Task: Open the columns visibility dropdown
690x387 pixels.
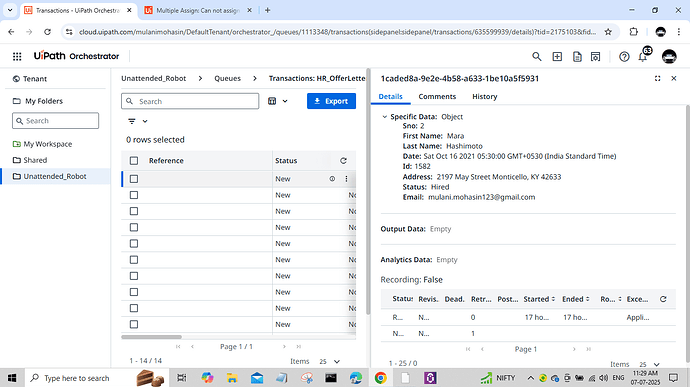Action: pyautogui.click(x=278, y=101)
